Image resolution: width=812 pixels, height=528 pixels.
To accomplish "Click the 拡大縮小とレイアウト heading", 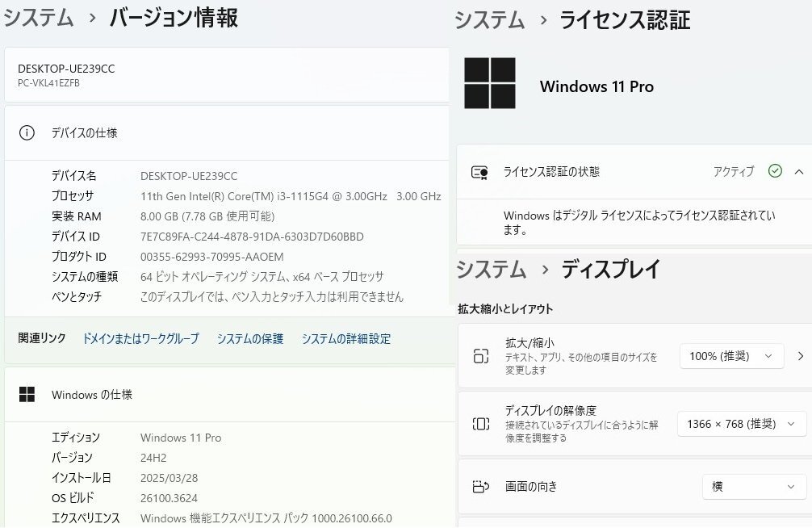I will (x=505, y=309).
